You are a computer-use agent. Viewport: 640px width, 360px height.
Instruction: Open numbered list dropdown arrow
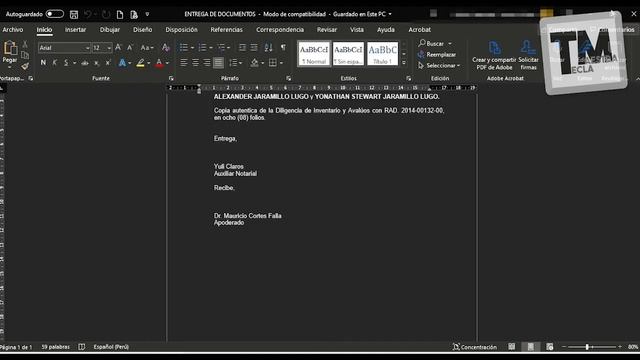coord(211,48)
